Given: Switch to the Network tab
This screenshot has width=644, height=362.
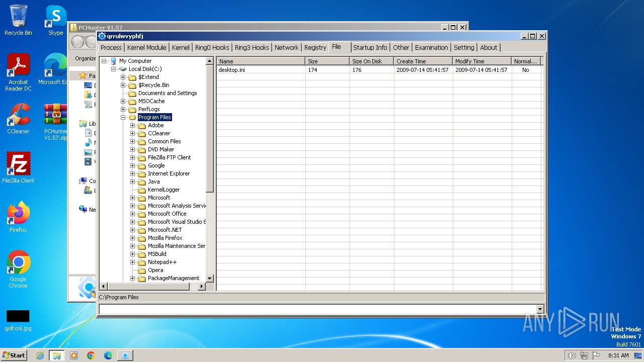Looking at the screenshot, I should (x=286, y=47).
